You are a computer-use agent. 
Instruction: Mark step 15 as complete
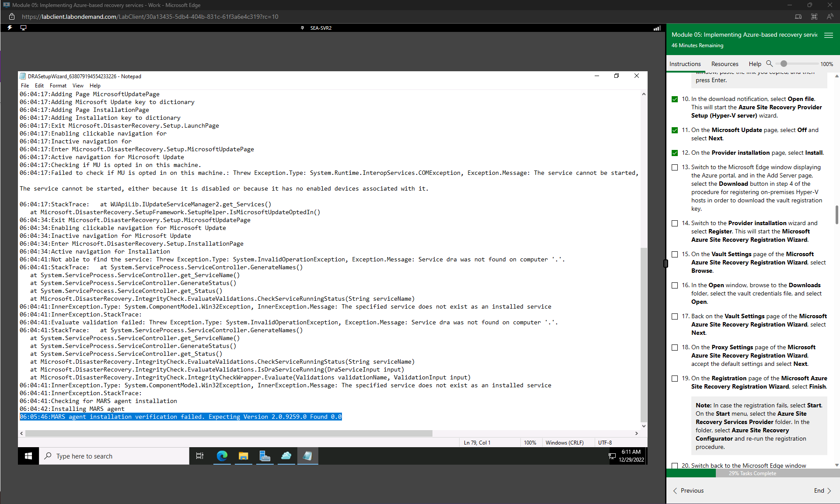coord(675,254)
